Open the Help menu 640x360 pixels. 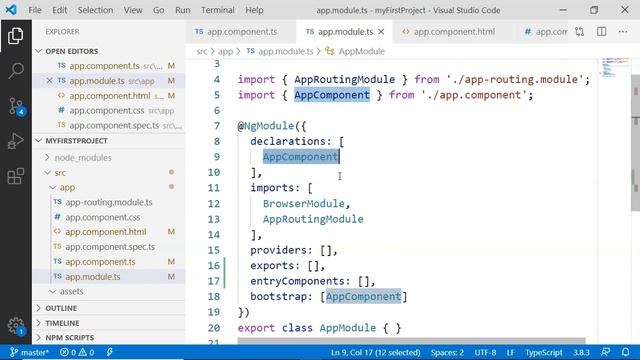point(254,10)
